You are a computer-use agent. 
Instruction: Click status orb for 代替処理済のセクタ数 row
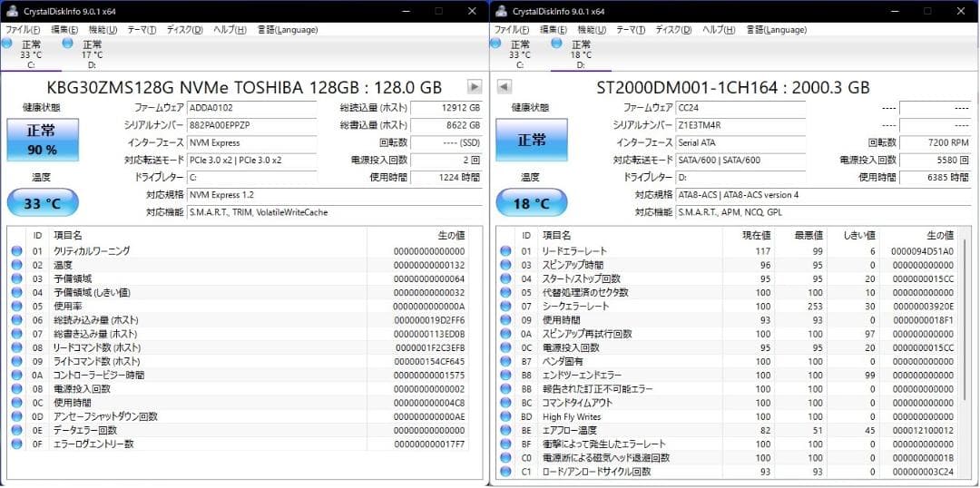505,292
